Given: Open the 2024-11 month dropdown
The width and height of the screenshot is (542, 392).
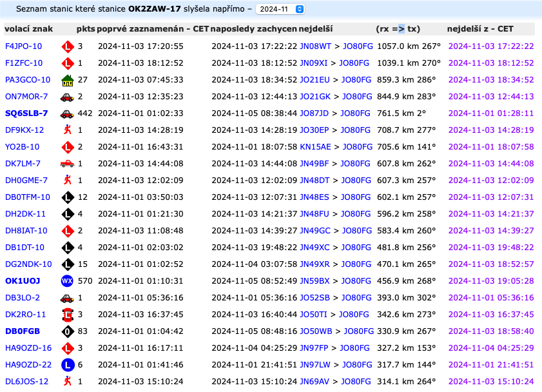Looking at the screenshot, I should (280, 10).
